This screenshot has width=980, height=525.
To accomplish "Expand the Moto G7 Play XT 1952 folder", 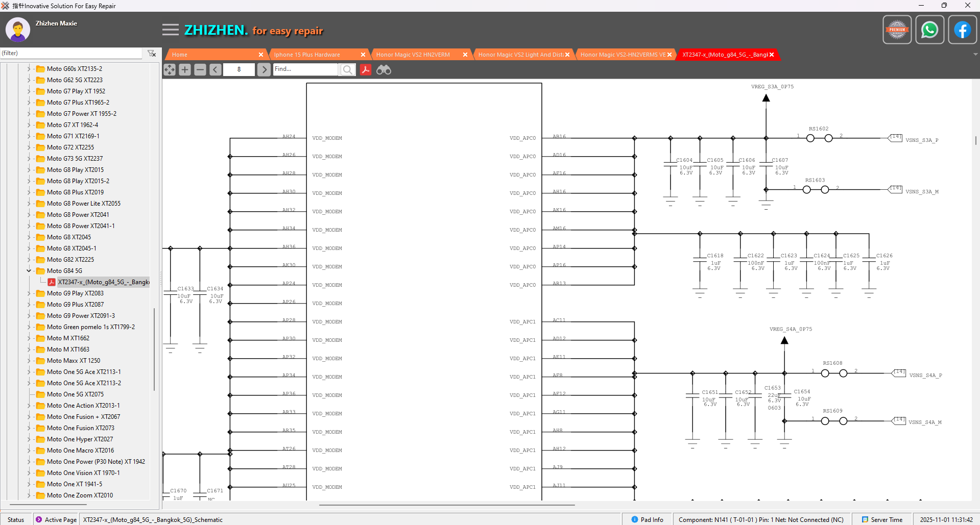I will point(29,91).
